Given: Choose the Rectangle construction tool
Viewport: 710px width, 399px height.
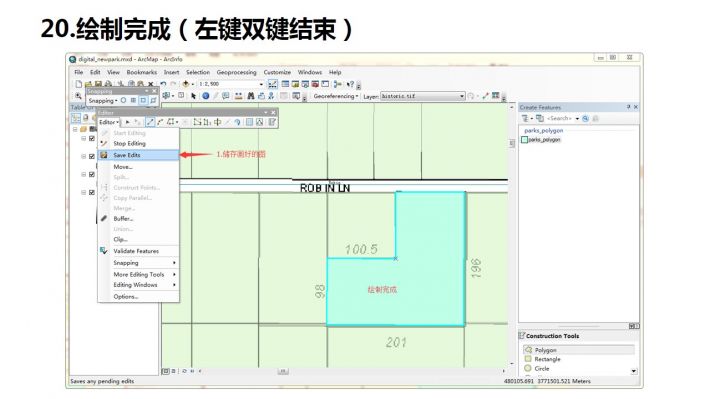Looking at the screenshot, I should coord(547,359).
